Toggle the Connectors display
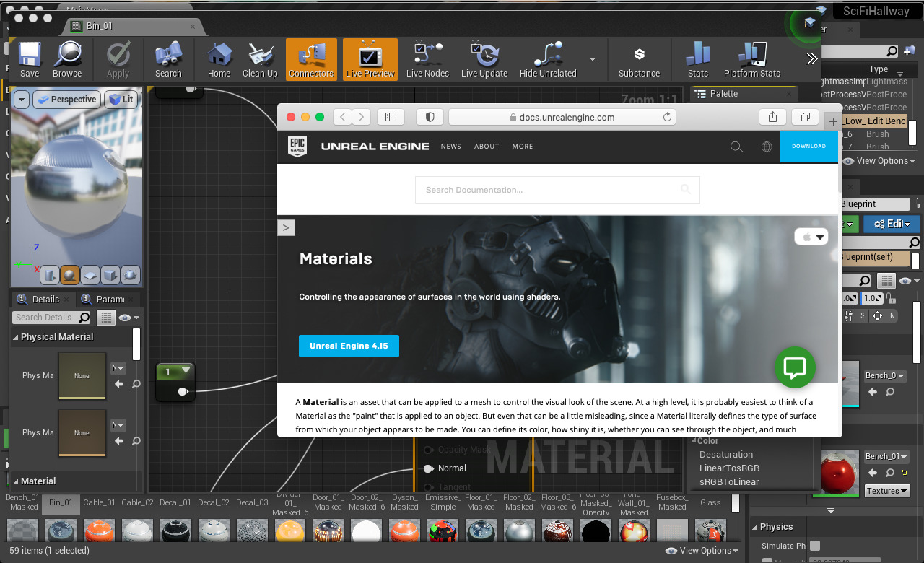 [x=311, y=58]
